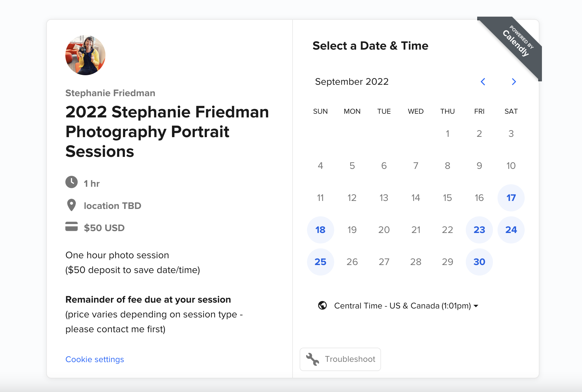Pick Saturday the 24th

coord(511,230)
